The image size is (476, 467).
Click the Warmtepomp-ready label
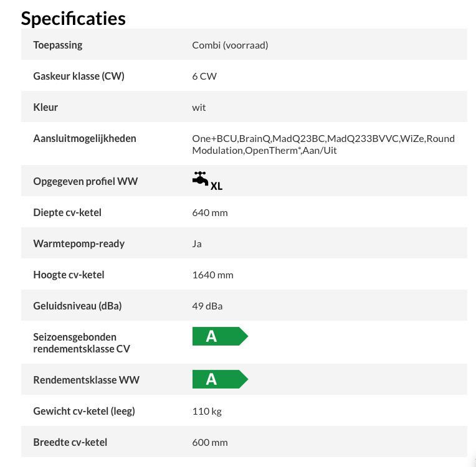79,243
